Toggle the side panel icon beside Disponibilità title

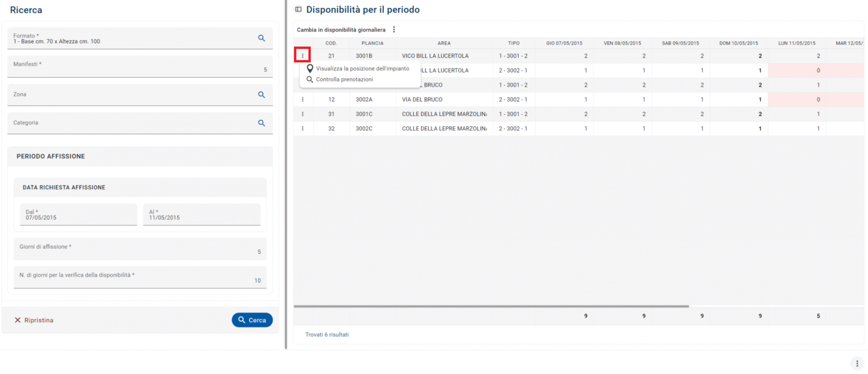tap(299, 9)
